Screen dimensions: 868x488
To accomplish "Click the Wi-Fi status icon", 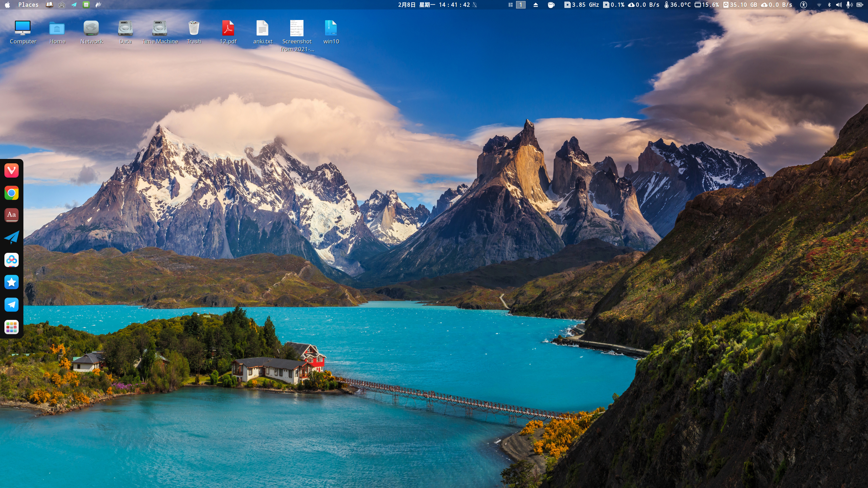I will pyautogui.click(x=819, y=5).
